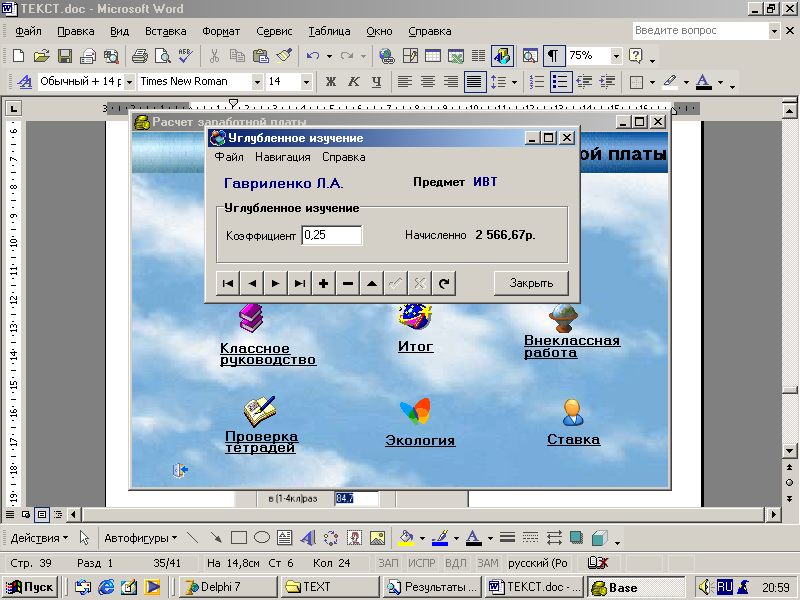
Task: Open the Классное руководство link
Action: (268, 354)
